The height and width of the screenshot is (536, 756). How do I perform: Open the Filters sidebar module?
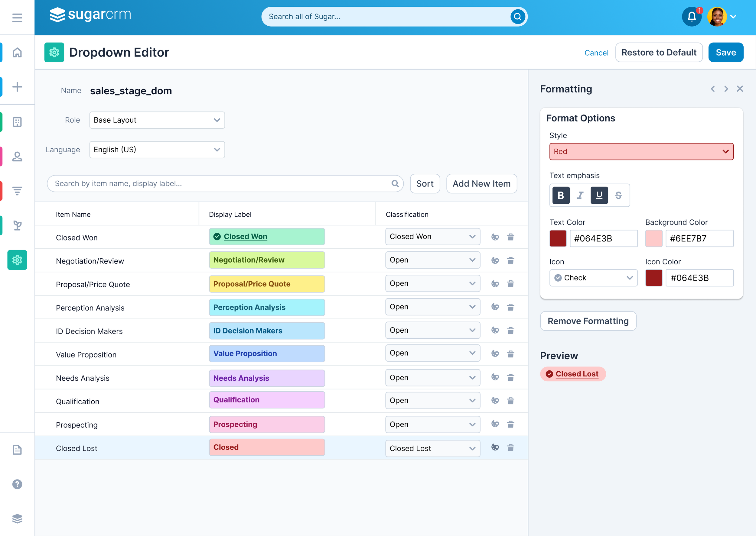tap(17, 191)
